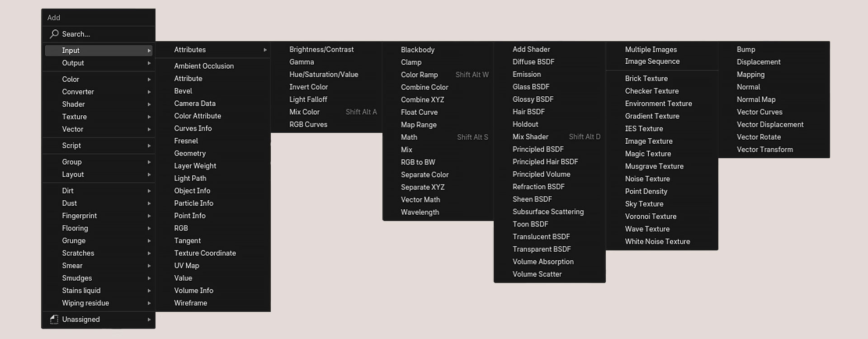Click the Unassigned asset icon
The width and height of the screenshot is (868, 339).
click(54, 320)
